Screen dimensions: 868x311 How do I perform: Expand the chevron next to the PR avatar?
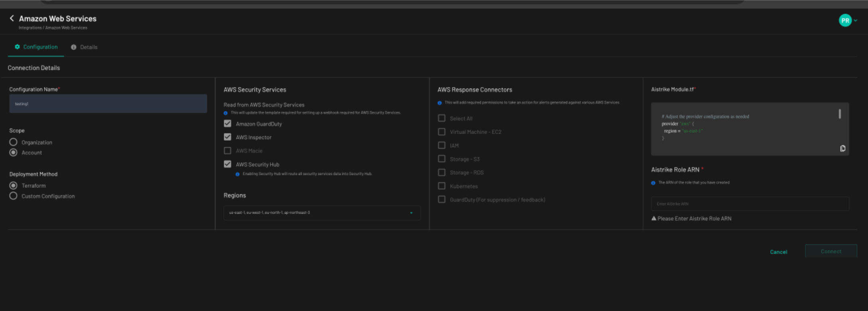855,20
